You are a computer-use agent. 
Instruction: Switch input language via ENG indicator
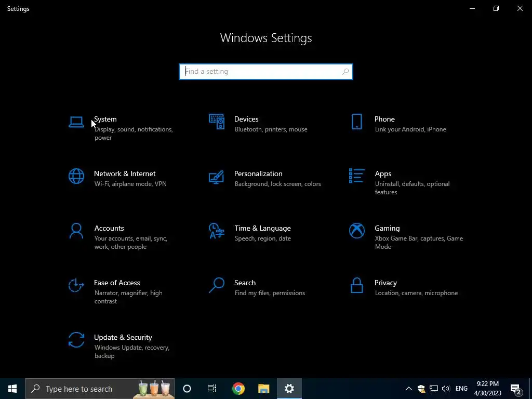[x=461, y=389]
